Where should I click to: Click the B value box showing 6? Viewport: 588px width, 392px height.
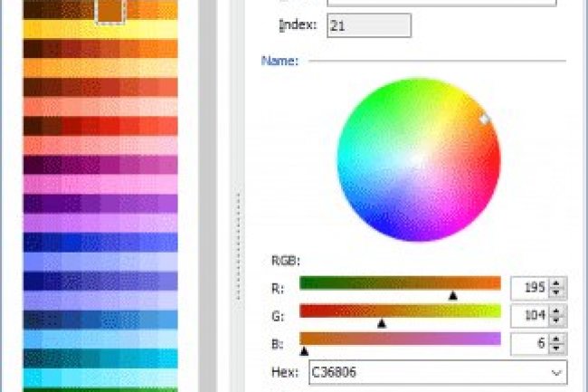point(530,344)
